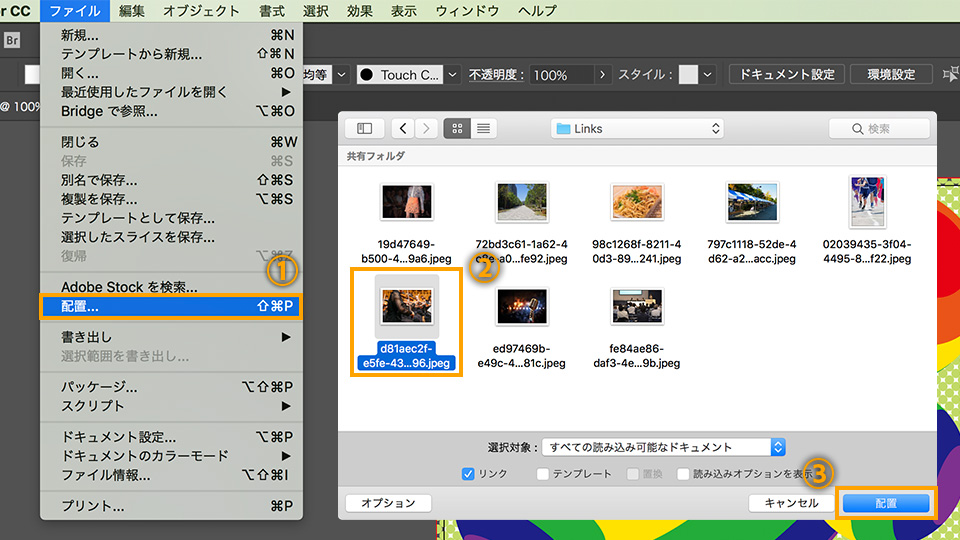Expand the 均等 stroke profile dropdown
The height and width of the screenshot is (540, 960).
(x=342, y=75)
